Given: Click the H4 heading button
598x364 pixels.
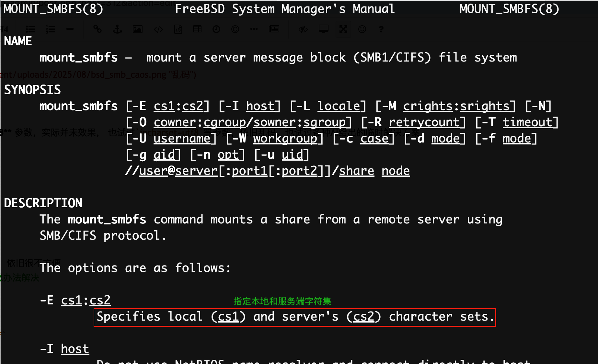Looking at the screenshot, I should 5,29.
